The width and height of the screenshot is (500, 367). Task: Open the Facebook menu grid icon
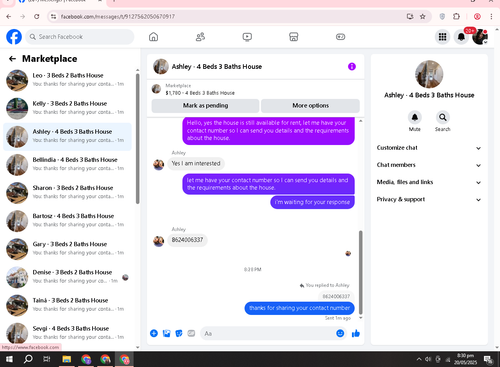(x=442, y=37)
